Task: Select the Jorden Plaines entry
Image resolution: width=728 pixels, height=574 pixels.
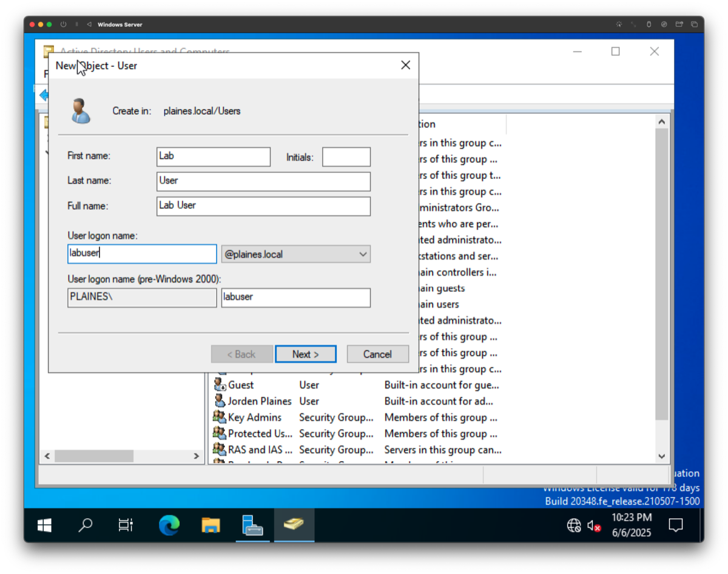Action: [260, 401]
